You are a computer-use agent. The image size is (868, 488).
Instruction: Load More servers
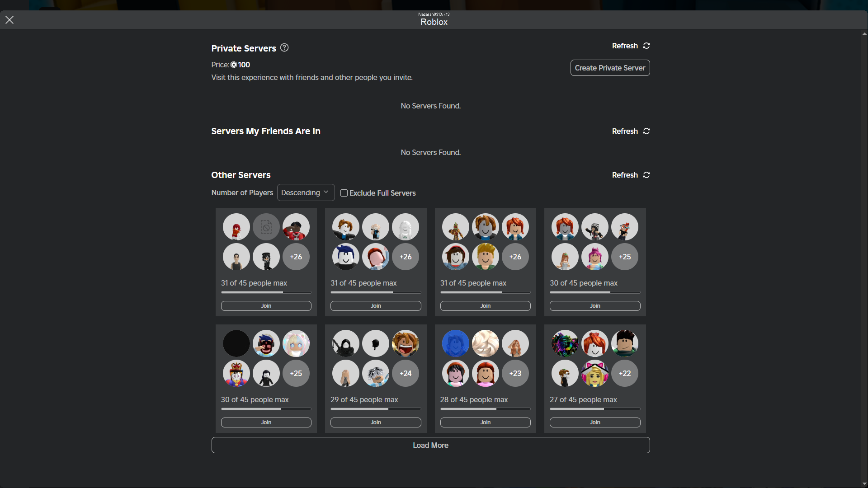coord(430,445)
